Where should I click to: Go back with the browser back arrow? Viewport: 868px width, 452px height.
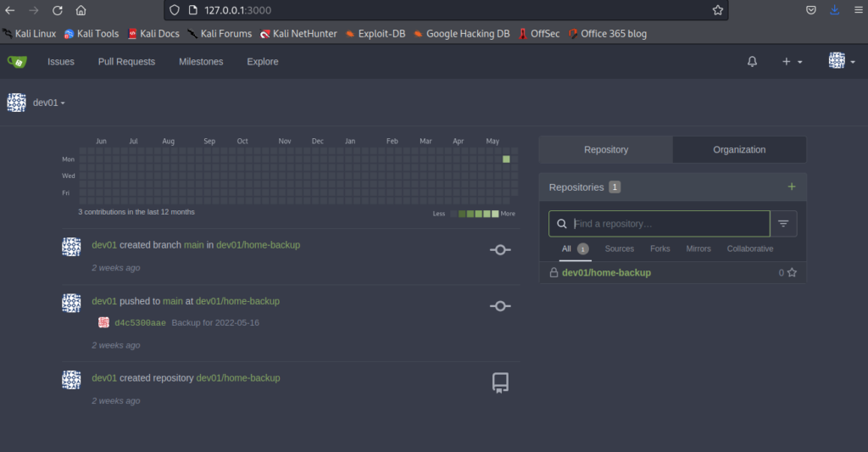[10, 10]
